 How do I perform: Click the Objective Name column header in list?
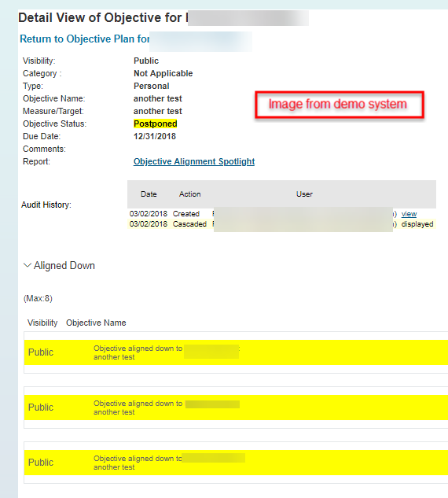click(96, 323)
